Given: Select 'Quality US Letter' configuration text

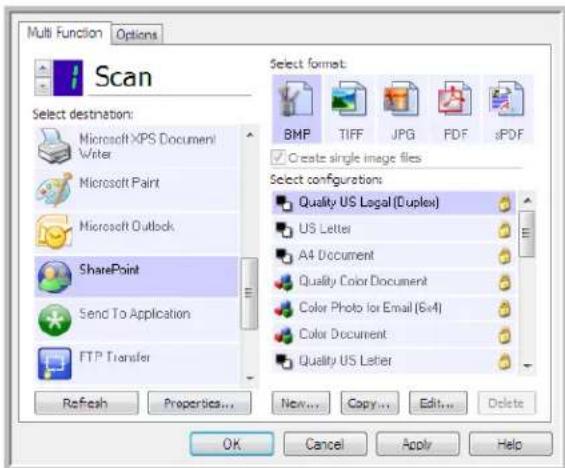Looking at the screenshot, I should (x=345, y=361).
